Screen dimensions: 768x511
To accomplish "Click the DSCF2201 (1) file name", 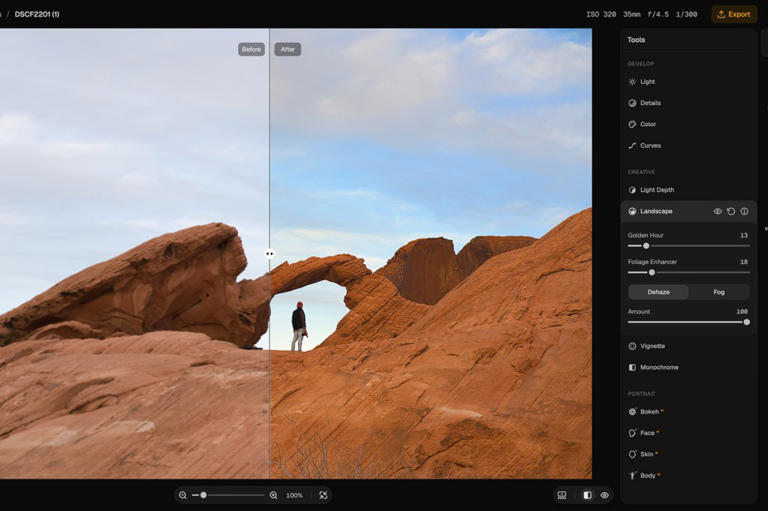I will tap(37, 14).
